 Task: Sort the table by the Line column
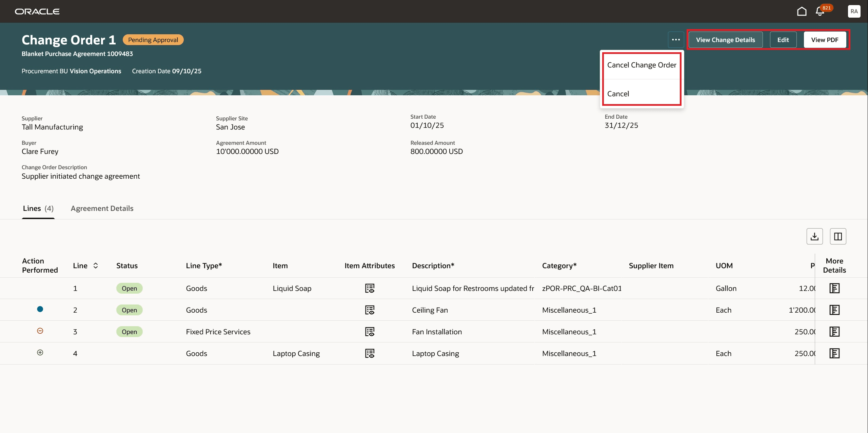95,265
